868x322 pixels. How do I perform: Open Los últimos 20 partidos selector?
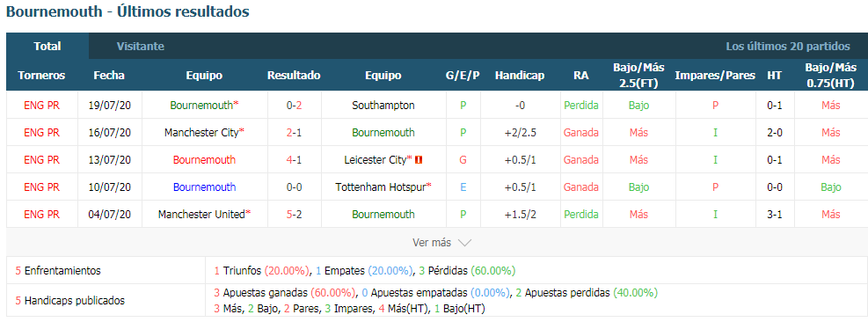788,47
